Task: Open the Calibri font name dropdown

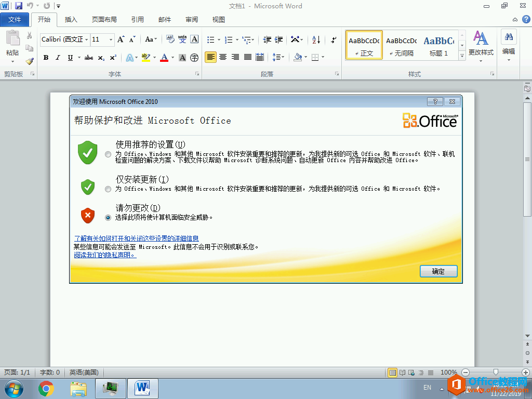Action: [x=87, y=39]
